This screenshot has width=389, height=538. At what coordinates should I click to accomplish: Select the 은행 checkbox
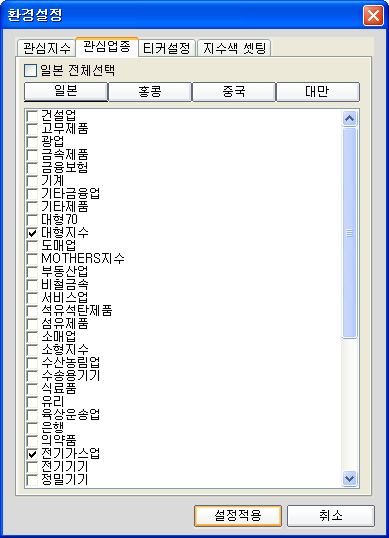pos(32,428)
